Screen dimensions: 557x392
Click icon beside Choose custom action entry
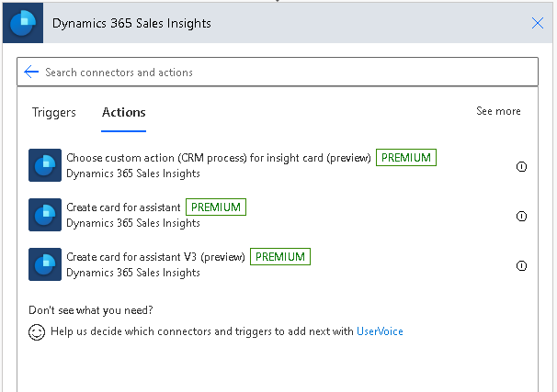[x=45, y=165]
